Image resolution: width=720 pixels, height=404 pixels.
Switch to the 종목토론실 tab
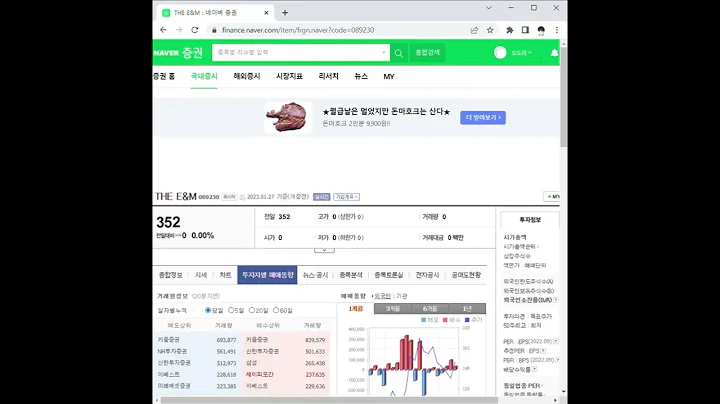point(388,275)
